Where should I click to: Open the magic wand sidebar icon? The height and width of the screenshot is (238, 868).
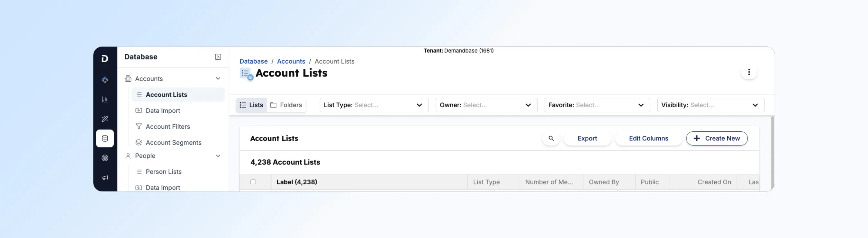[x=105, y=119]
